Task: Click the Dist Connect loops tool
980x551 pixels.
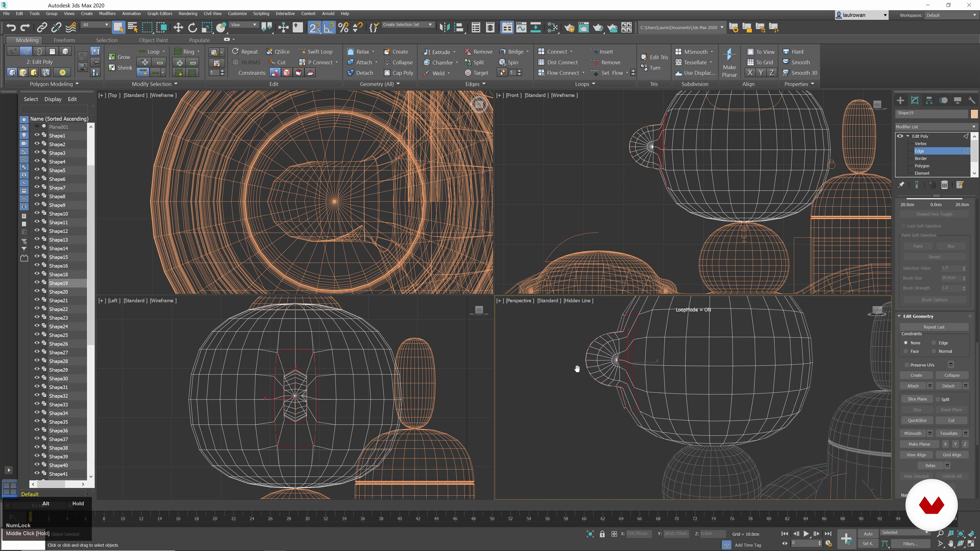Action: click(x=558, y=62)
